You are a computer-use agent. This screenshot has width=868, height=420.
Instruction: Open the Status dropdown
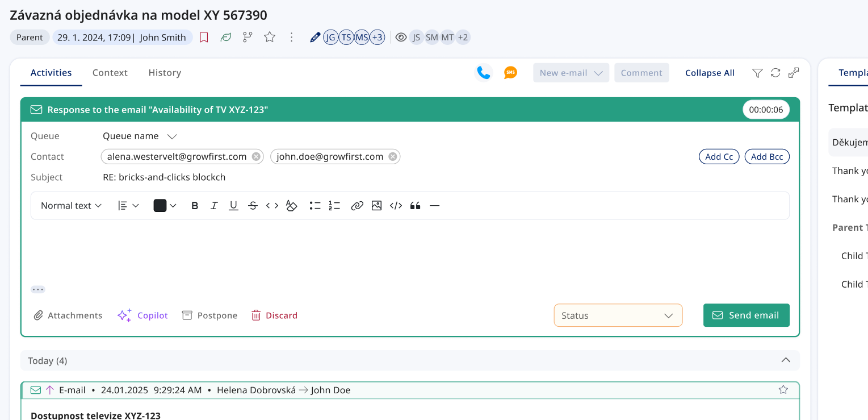click(618, 315)
